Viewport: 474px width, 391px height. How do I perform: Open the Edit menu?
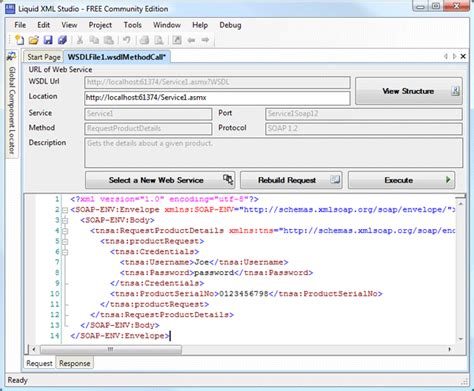click(x=43, y=25)
